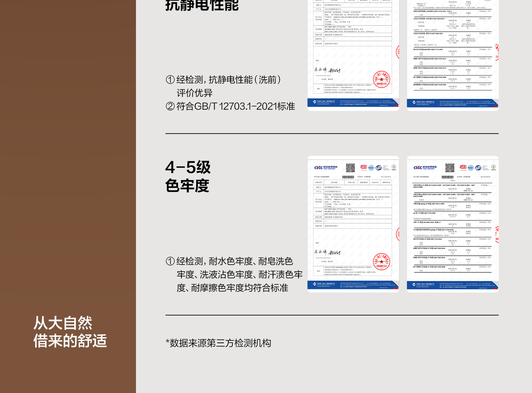The width and height of the screenshot is (532, 393).
Task: Click the barcode on the 色牢度 report first page
Action: 349,177
